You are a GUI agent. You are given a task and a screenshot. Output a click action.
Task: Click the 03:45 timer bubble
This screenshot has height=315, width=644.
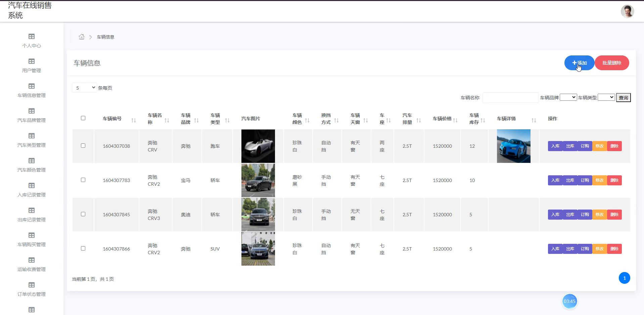pyautogui.click(x=569, y=301)
